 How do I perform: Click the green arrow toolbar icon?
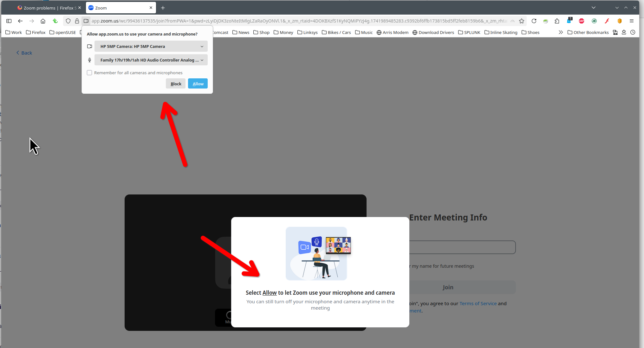point(55,21)
